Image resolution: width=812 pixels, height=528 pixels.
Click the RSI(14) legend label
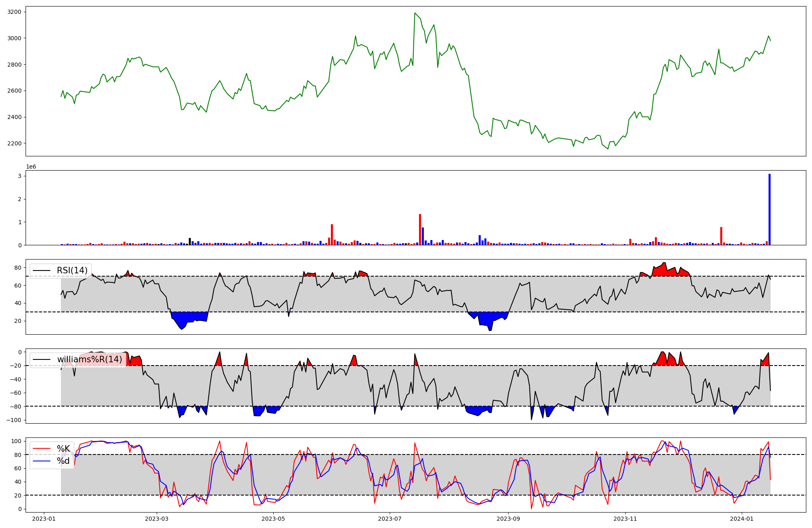click(x=72, y=270)
